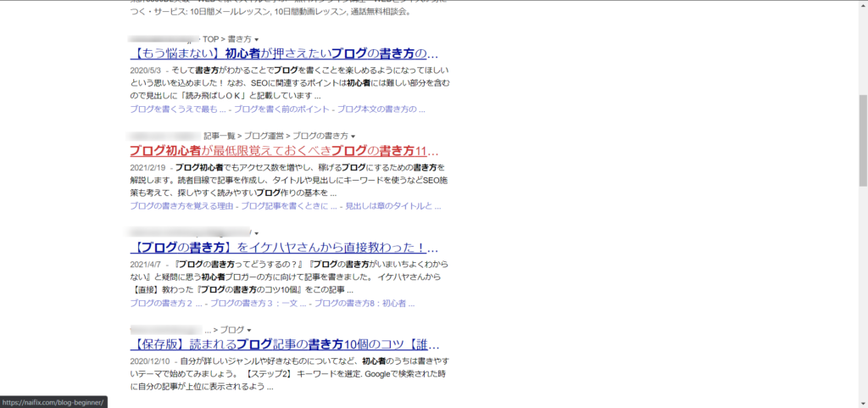This screenshot has height=408, width=868.
Task: Jump to sitelink ブログ本文の書き方の ...
Action: pyautogui.click(x=381, y=109)
